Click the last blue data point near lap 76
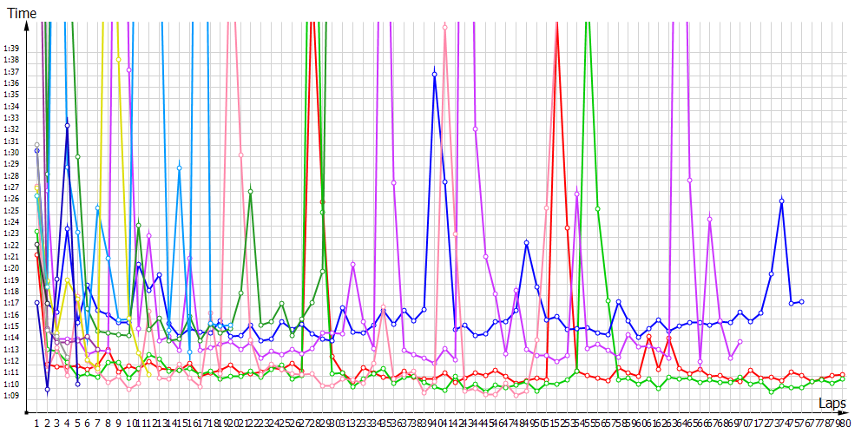 (x=801, y=301)
